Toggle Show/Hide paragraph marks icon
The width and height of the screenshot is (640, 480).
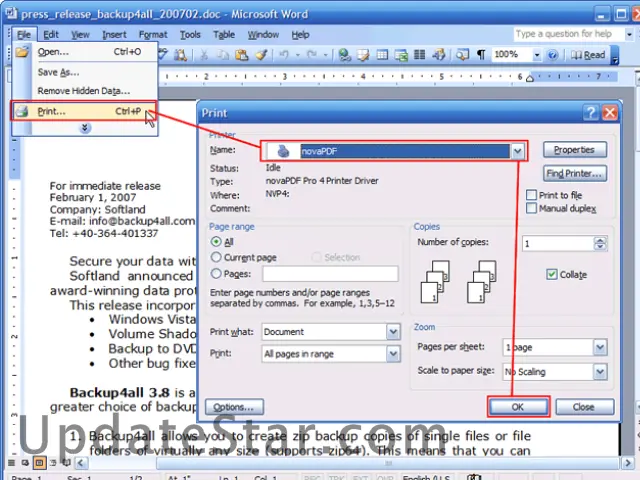coord(481,55)
